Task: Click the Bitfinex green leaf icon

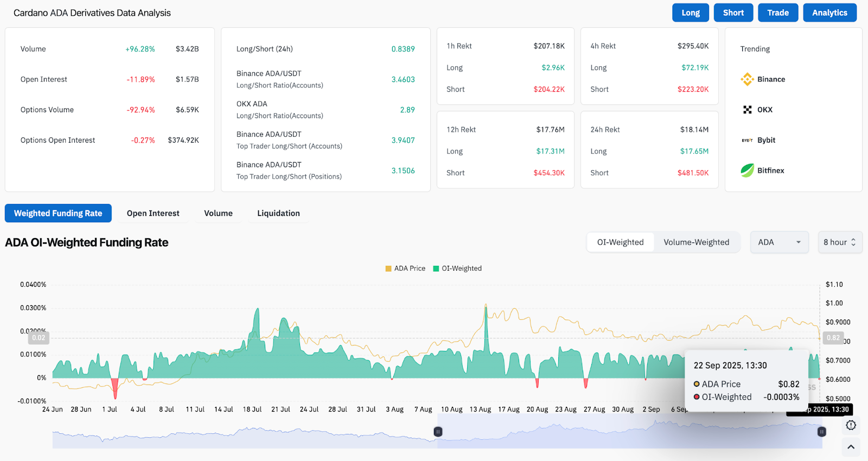Action: [747, 170]
